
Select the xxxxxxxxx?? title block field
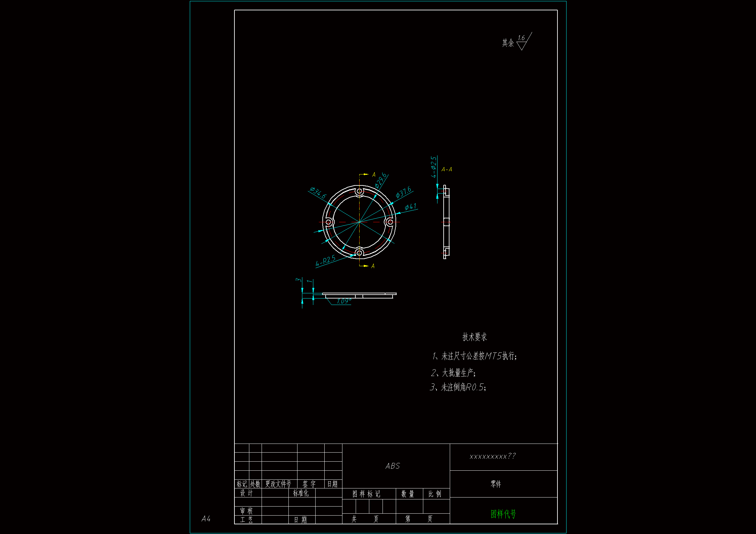coord(492,456)
